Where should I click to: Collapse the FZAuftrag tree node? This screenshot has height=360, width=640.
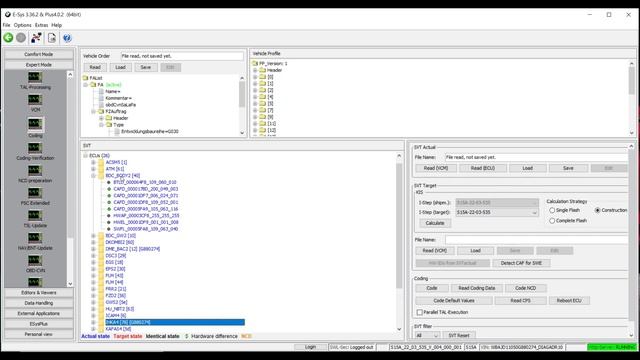click(x=93, y=111)
